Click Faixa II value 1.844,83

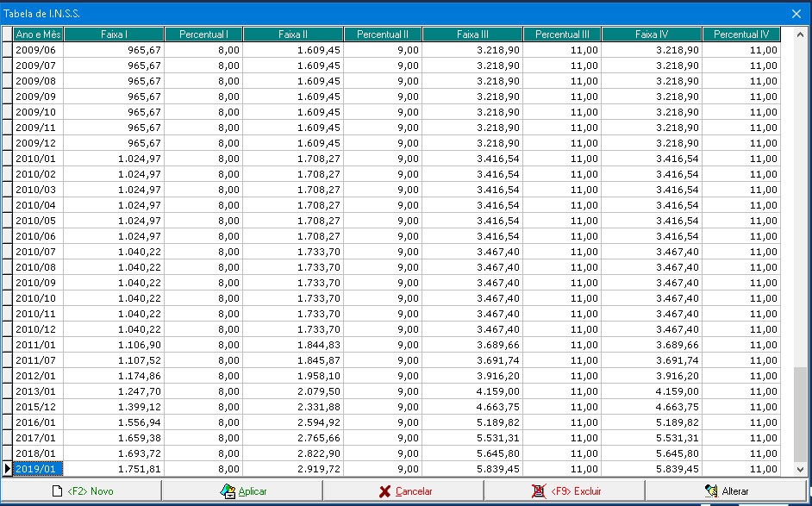click(293, 345)
